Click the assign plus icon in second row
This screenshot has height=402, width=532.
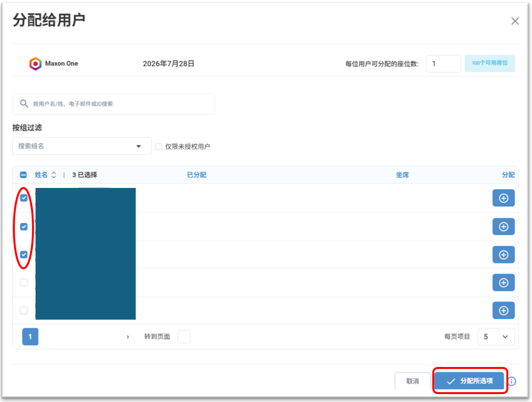click(x=503, y=226)
